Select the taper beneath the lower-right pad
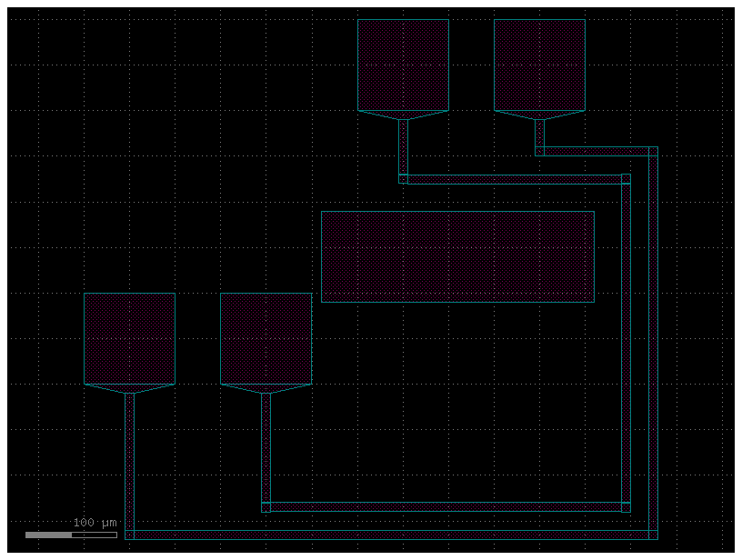Viewport: 742px width, 560px height. coord(266,388)
